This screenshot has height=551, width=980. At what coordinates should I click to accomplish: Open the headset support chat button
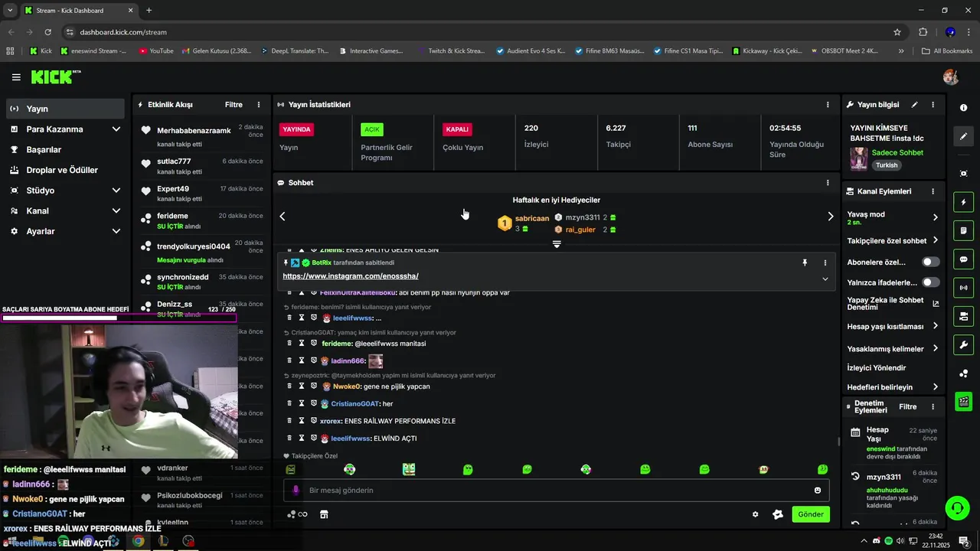(956, 507)
